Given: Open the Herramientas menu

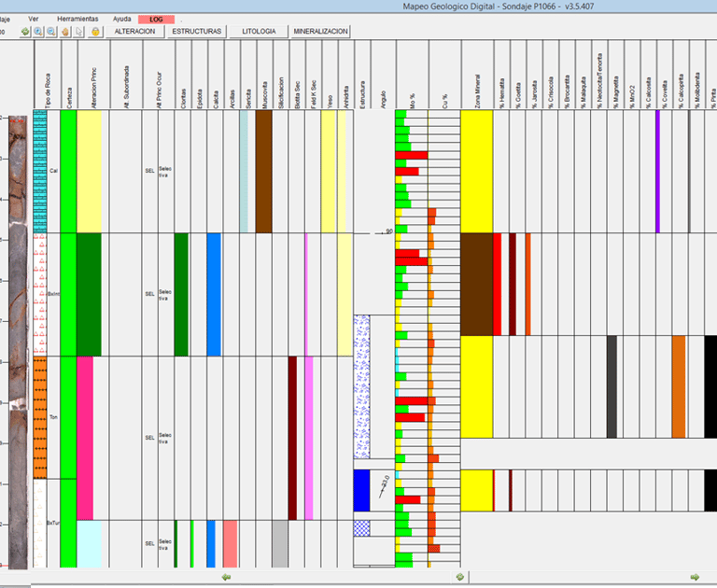Looking at the screenshot, I should tap(77, 19).
